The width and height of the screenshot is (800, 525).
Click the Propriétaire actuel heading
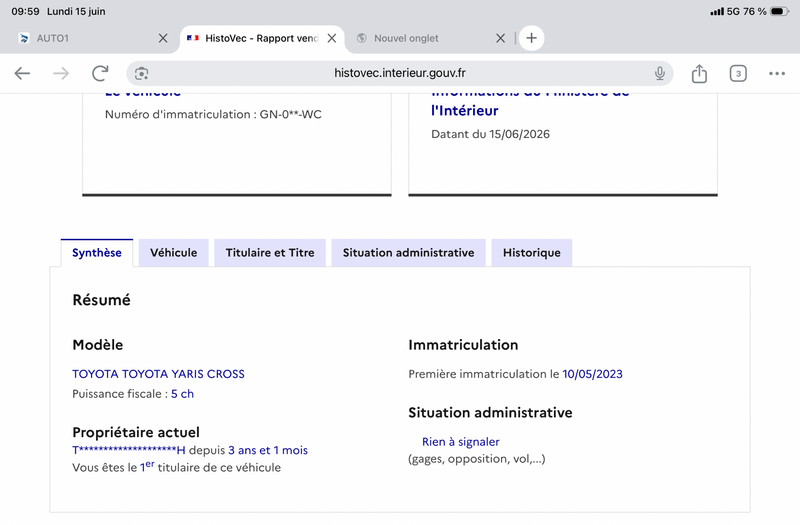[x=136, y=432]
